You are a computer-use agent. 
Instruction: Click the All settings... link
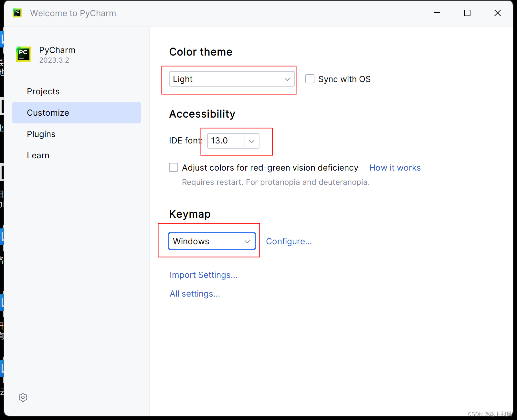tap(195, 294)
